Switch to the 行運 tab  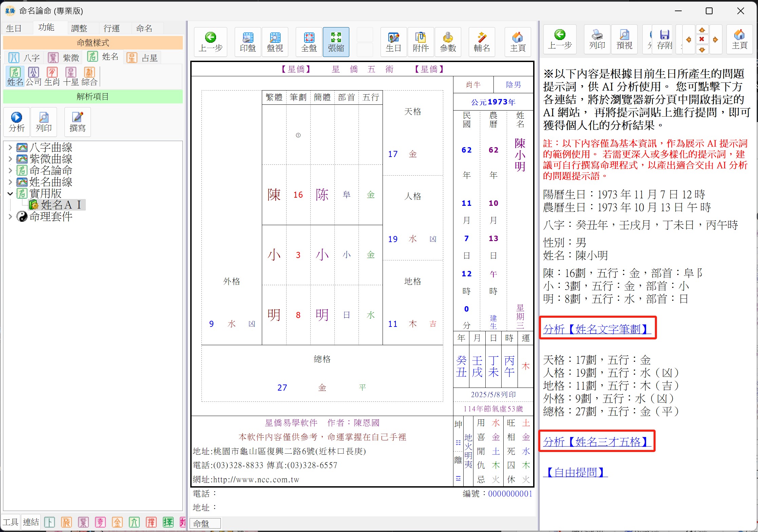point(112,28)
